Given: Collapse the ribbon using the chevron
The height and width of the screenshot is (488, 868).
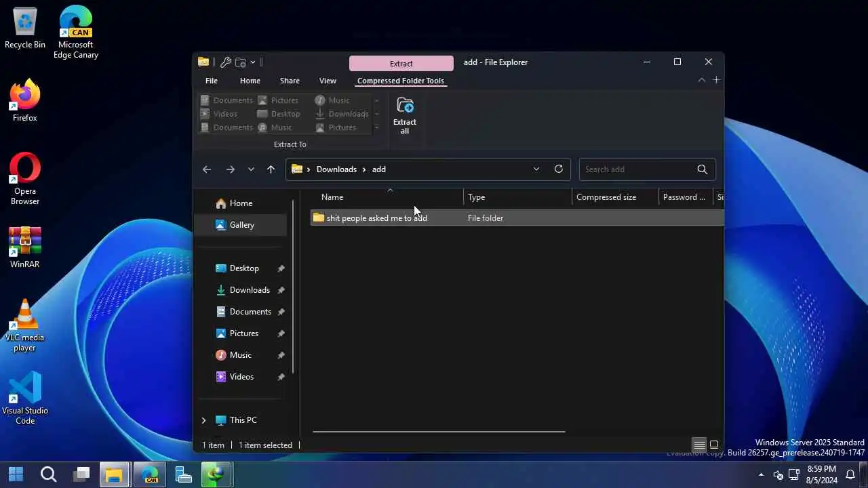Looking at the screenshot, I should [x=701, y=80].
